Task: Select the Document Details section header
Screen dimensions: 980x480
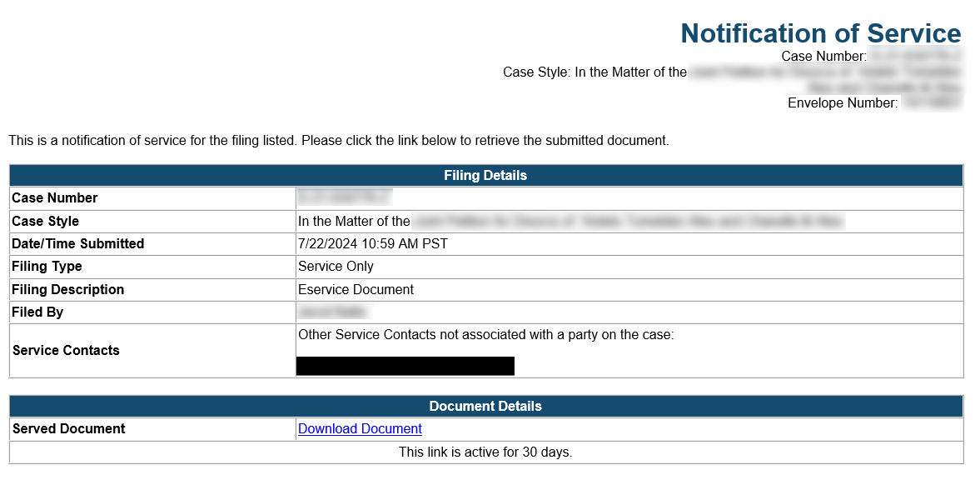Action: pos(485,407)
